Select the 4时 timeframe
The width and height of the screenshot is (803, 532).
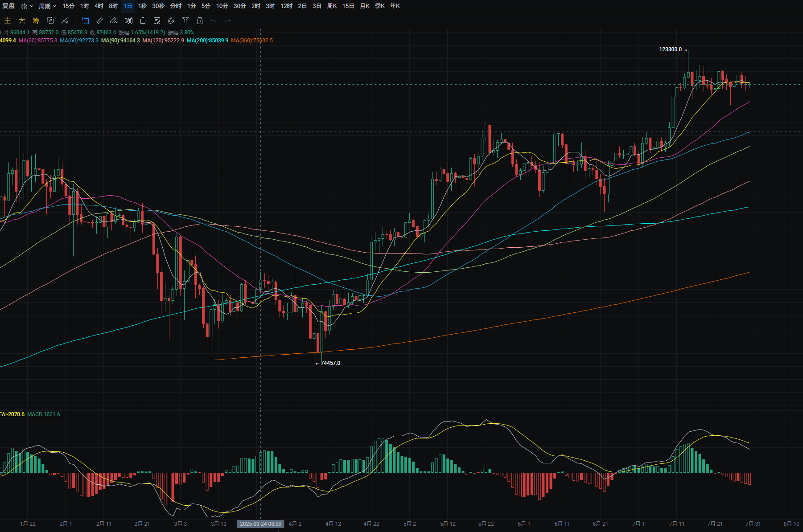[x=99, y=6]
